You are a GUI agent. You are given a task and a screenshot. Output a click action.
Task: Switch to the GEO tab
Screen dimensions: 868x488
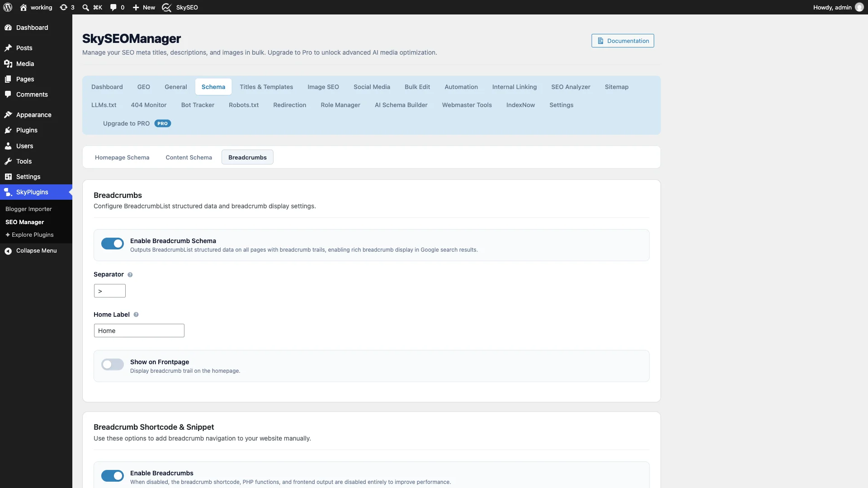(144, 87)
